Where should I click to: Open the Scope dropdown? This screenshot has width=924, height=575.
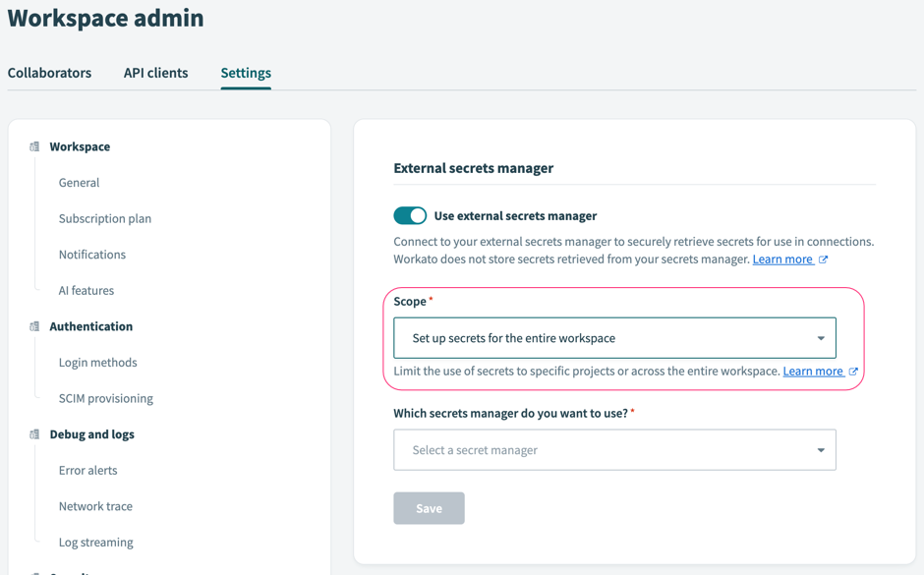click(614, 336)
